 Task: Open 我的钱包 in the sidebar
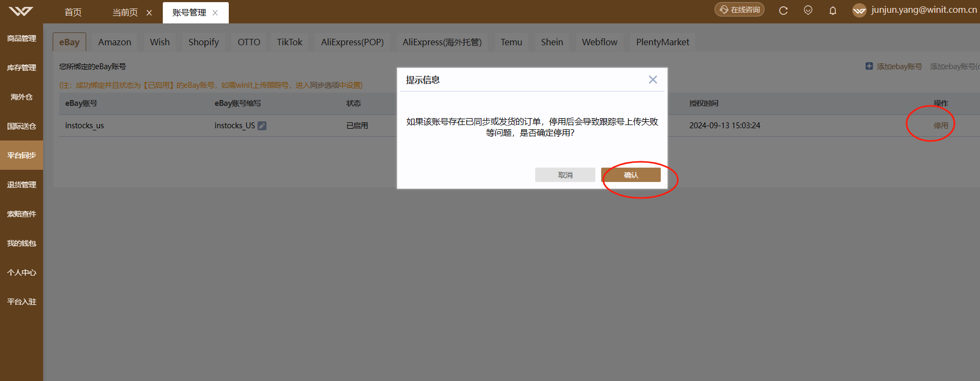coord(21,243)
